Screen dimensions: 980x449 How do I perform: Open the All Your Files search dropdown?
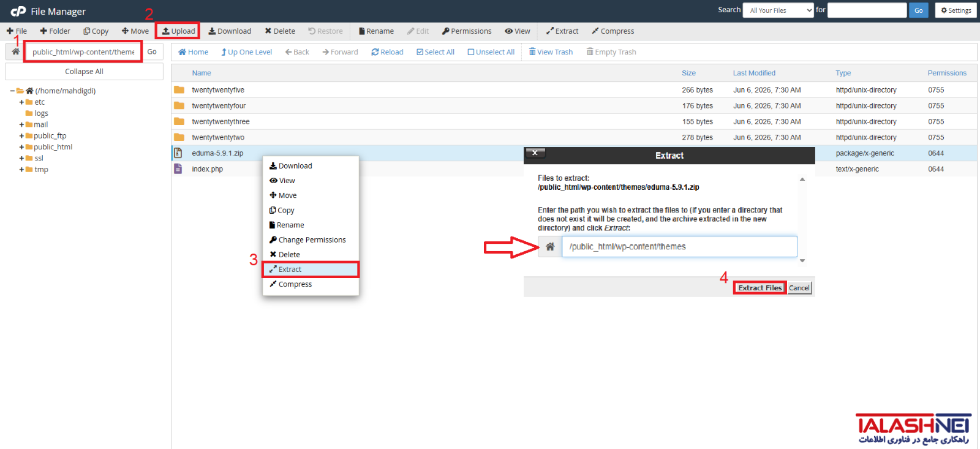pos(778,10)
